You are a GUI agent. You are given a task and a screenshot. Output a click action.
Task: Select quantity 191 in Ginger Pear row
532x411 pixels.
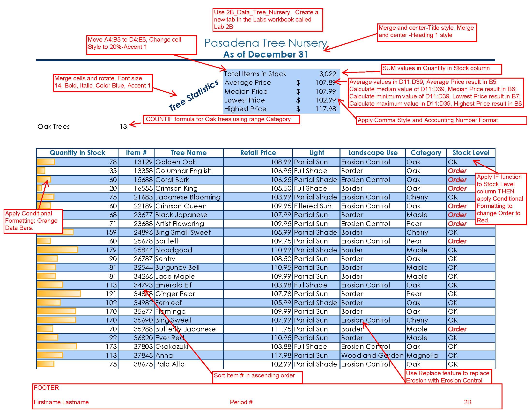[x=77, y=294]
